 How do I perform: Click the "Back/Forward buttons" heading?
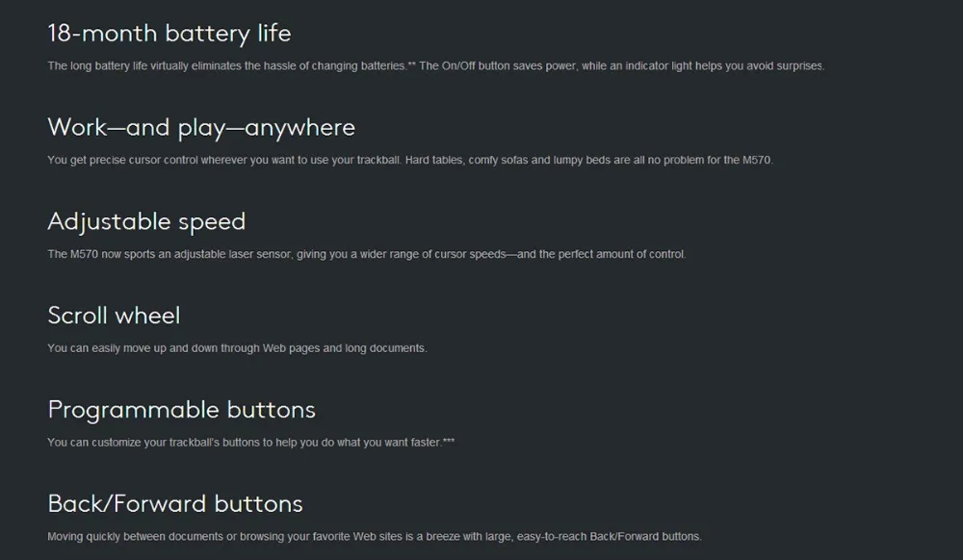175,503
